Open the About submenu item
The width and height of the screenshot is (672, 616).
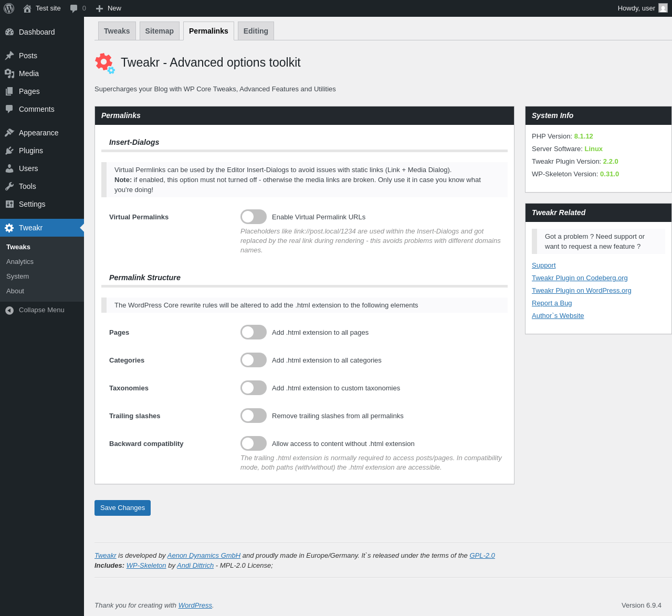[x=15, y=291]
